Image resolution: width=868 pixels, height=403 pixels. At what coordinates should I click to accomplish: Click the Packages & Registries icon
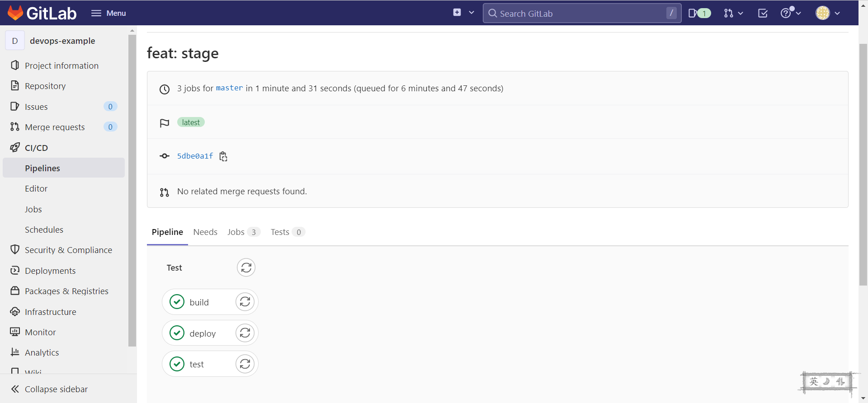click(x=15, y=291)
